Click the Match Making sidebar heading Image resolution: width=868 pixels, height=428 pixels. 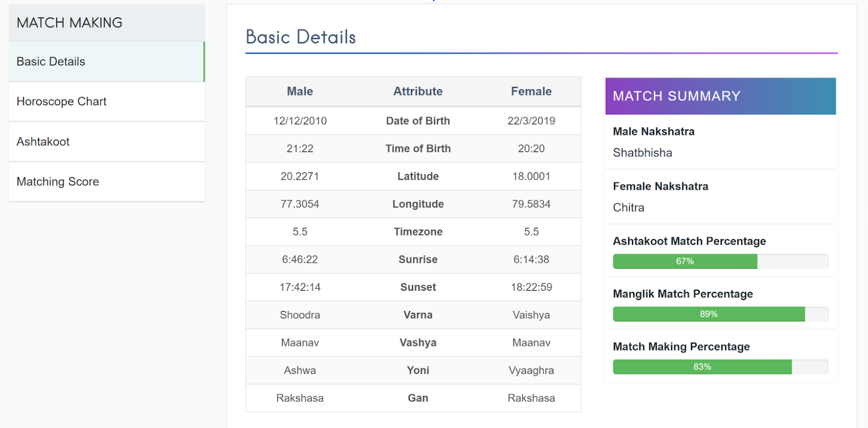point(69,23)
